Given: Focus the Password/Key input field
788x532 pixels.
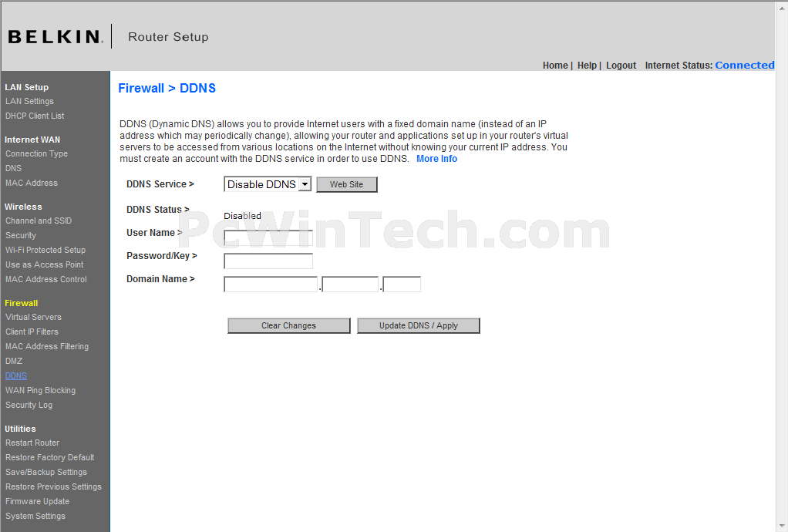Looking at the screenshot, I should pyautogui.click(x=268, y=261).
